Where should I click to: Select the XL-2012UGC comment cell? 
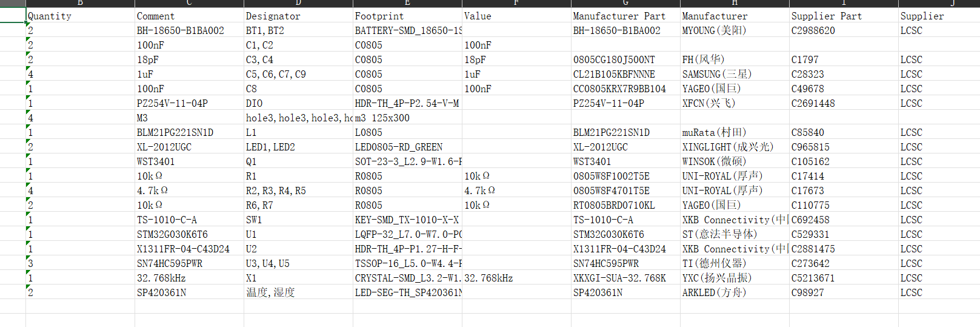pos(189,147)
